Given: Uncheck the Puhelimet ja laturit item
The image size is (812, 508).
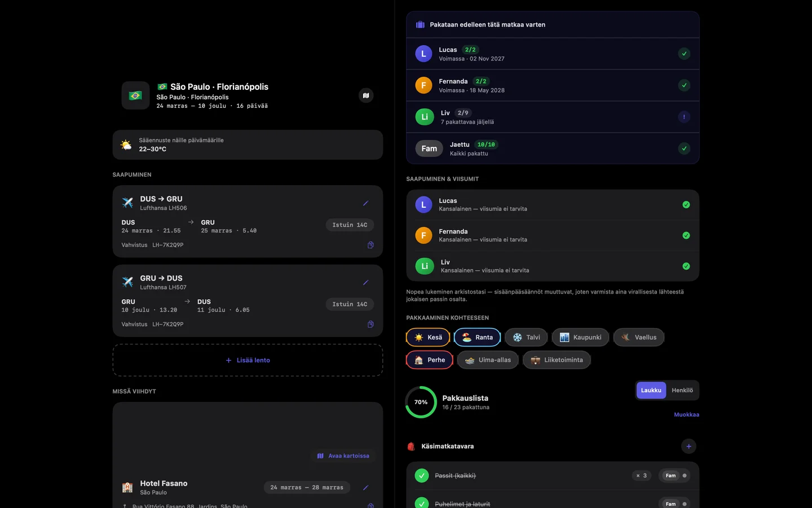Looking at the screenshot, I should tap(422, 503).
